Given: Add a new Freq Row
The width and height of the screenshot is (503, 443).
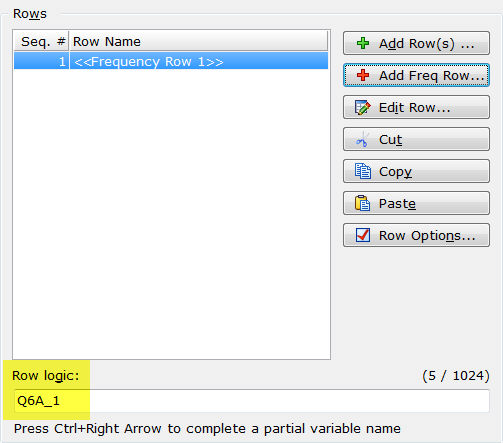Looking at the screenshot, I should (x=416, y=75).
